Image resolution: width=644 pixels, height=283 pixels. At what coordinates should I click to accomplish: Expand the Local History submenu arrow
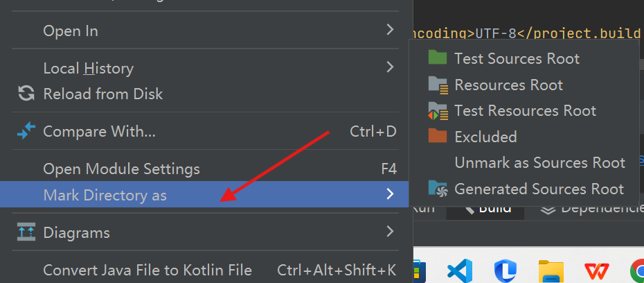390,67
